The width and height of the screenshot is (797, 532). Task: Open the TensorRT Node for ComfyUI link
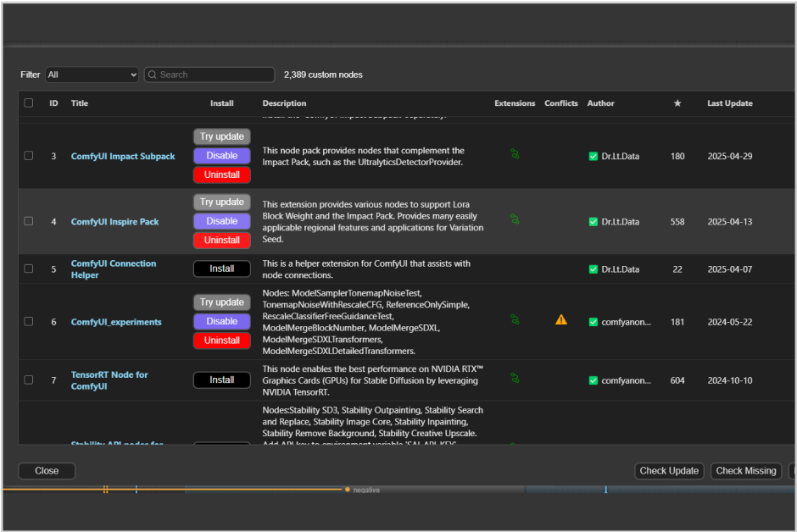tap(109, 380)
